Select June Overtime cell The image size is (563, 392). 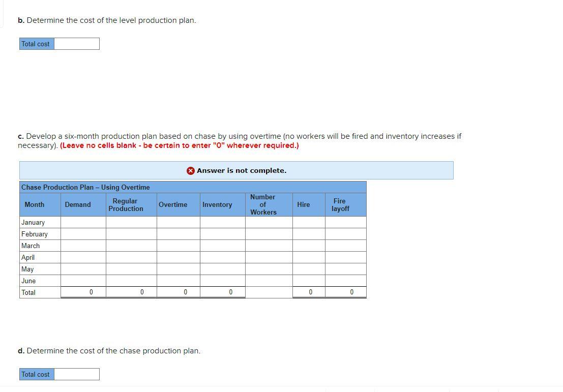[179, 281]
